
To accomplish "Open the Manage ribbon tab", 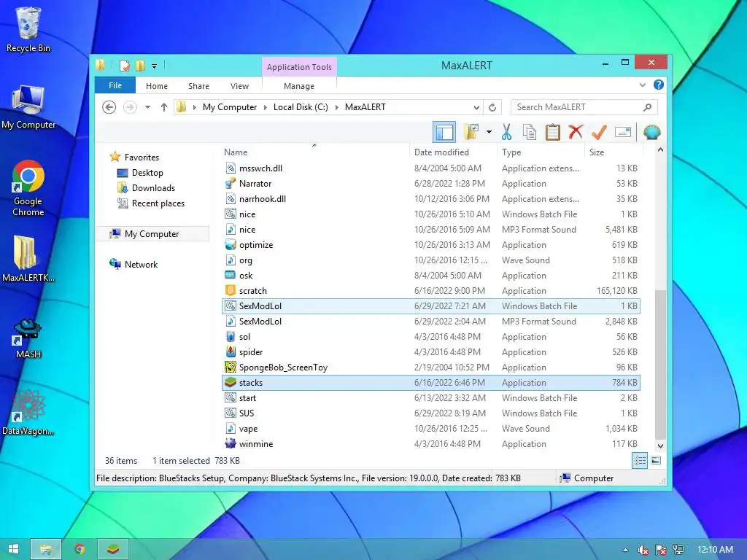I will pyautogui.click(x=299, y=86).
